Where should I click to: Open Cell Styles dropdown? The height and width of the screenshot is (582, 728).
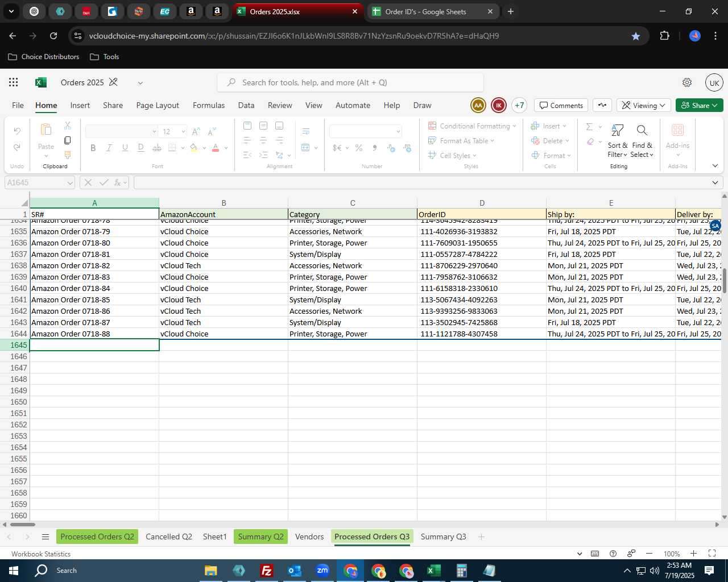(452, 155)
